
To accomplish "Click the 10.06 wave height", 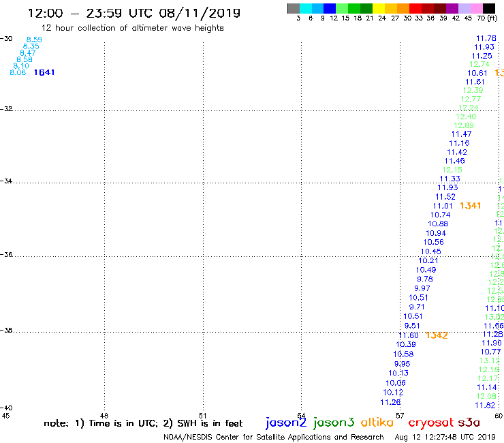I will [x=396, y=383].
